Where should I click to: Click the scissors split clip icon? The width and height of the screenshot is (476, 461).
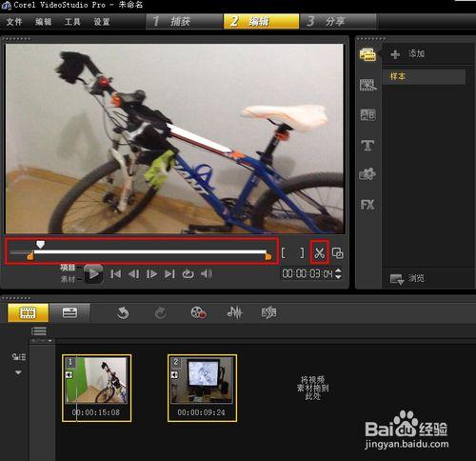(x=319, y=252)
